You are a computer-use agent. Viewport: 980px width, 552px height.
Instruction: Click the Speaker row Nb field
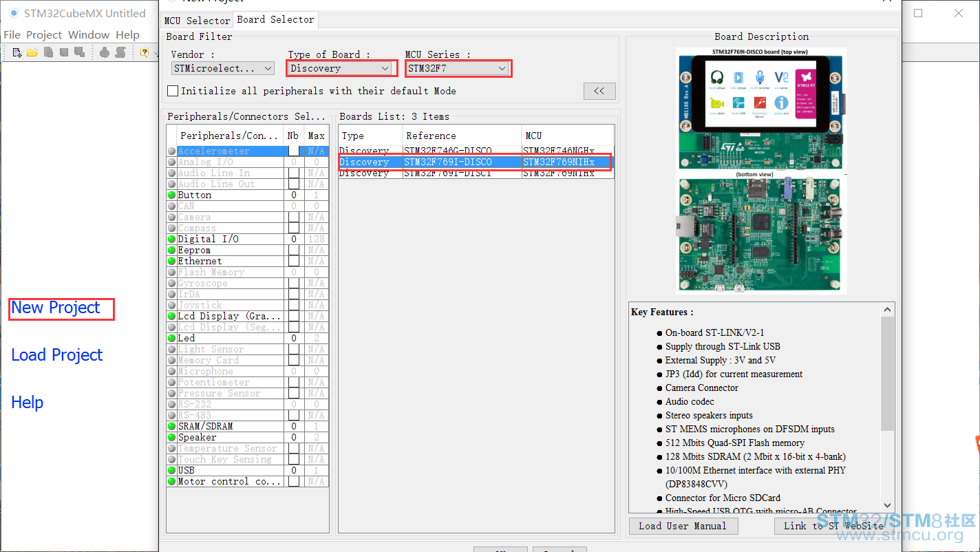(x=294, y=438)
